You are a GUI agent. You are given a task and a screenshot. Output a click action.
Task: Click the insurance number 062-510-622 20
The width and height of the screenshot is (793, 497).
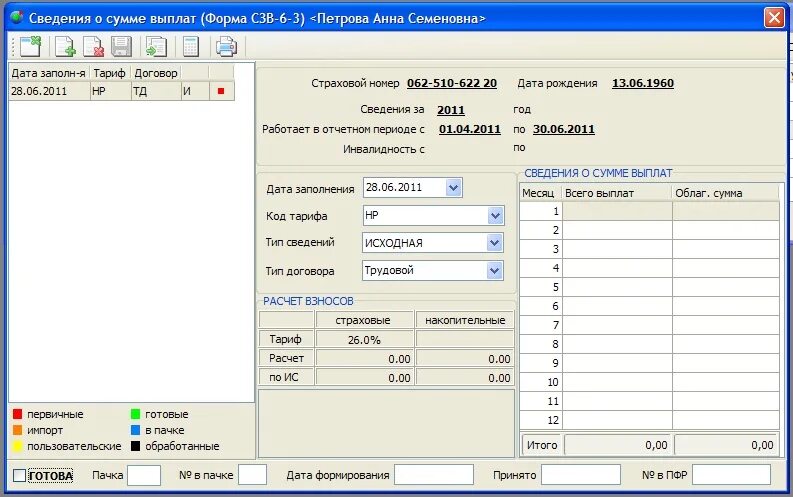452,83
